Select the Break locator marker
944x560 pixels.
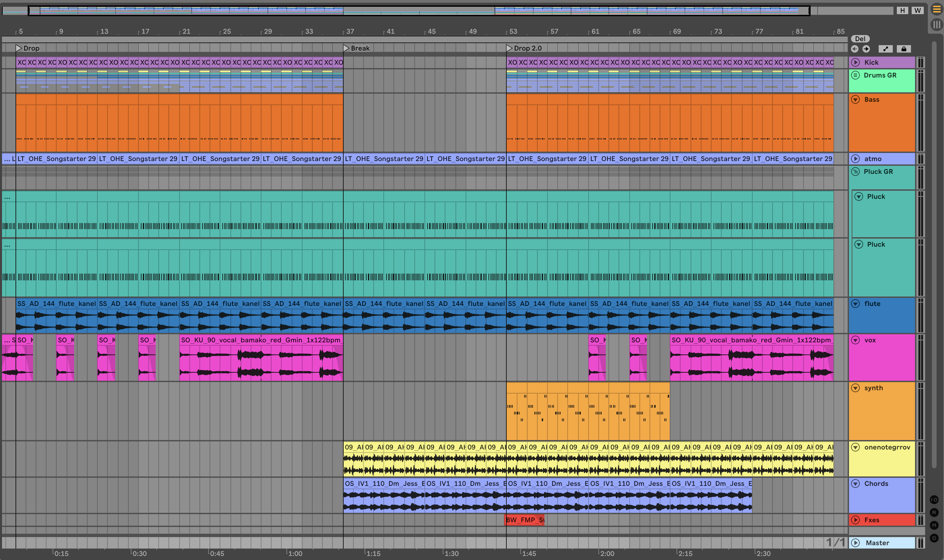346,48
